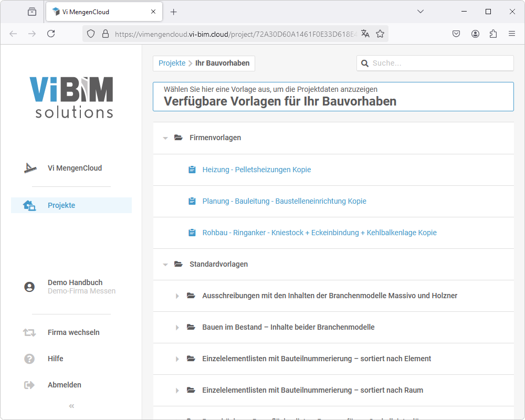Expand Einzelelementlisten sortiert nach Raum folder

point(178,391)
